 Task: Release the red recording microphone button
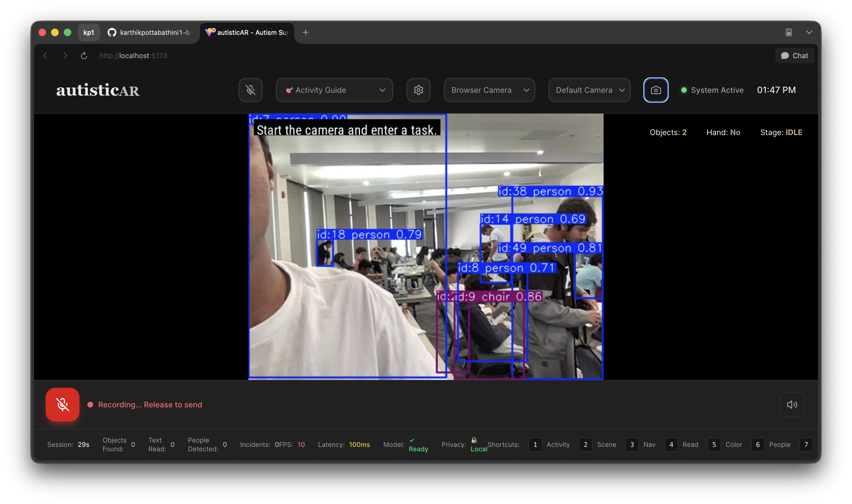63,405
